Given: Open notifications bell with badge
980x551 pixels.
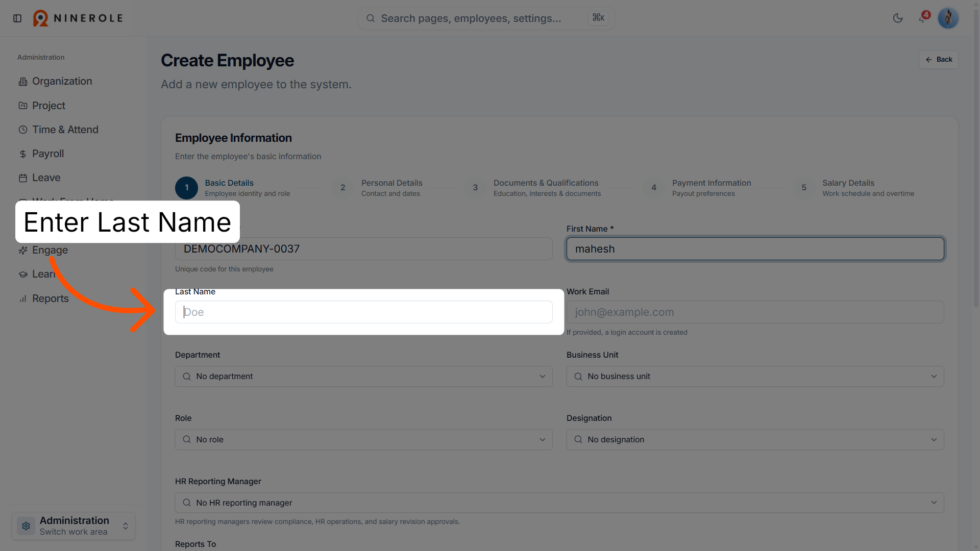Looking at the screenshot, I should 923,18.
